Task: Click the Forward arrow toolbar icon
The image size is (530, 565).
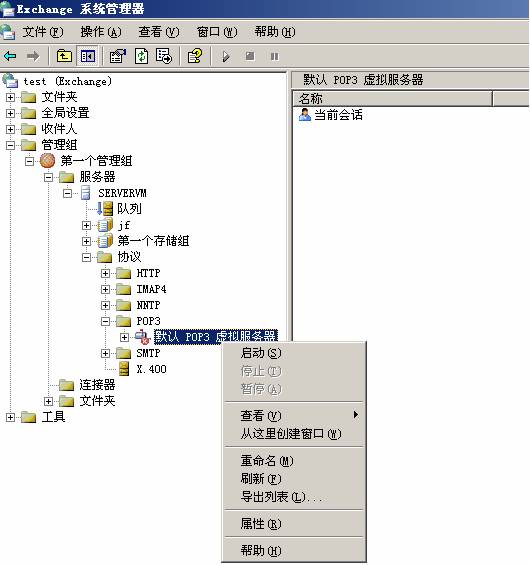Action: coord(33,56)
